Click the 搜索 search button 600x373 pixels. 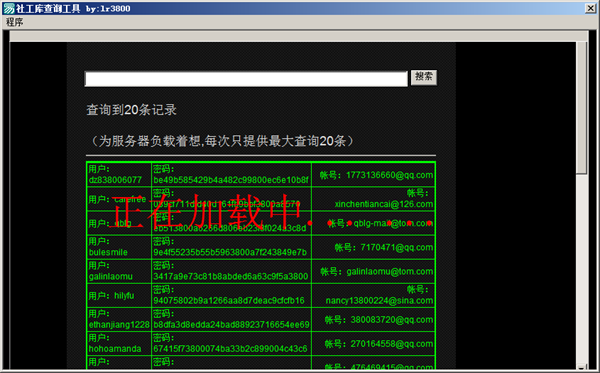pyautogui.click(x=424, y=77)
